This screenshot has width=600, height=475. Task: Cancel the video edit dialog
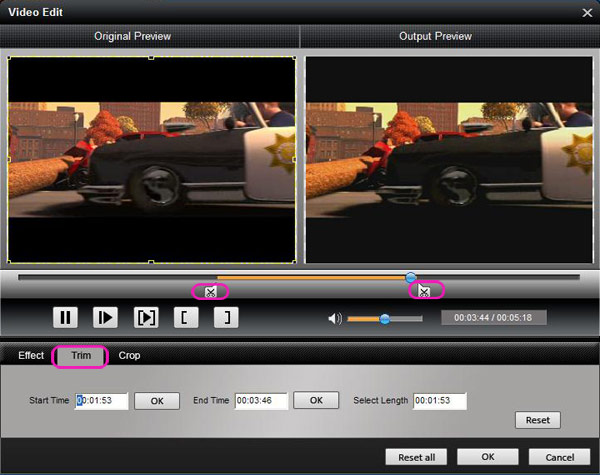(x=559, y=457)
